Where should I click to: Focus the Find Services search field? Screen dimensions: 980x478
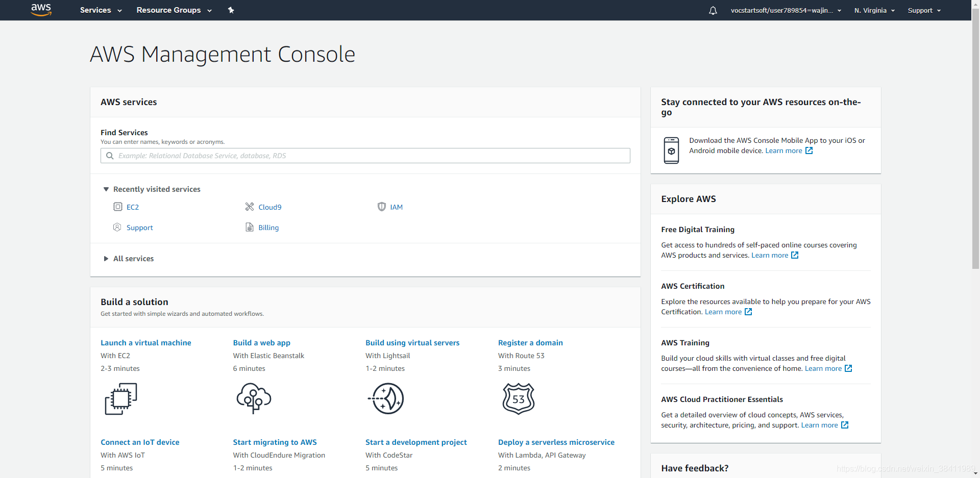tap(365, 156)
